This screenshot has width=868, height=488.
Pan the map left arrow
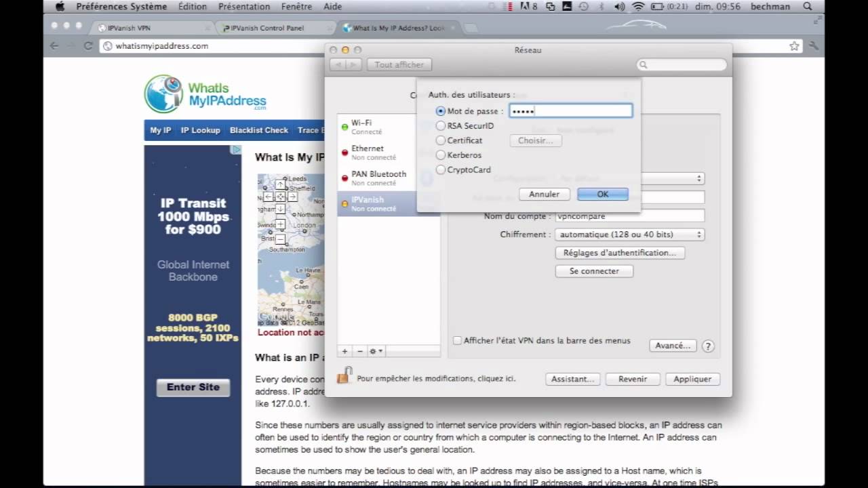pyautogui.click(x=269, y=197)
